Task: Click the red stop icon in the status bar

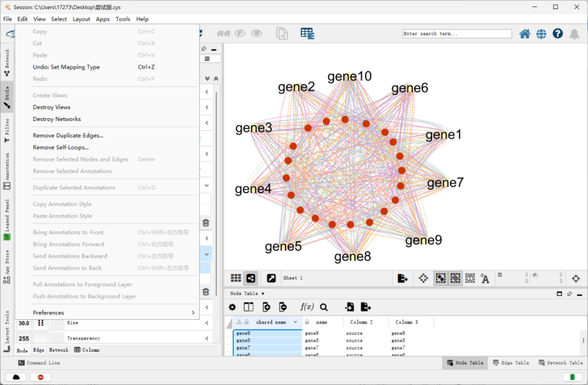Action: (40, 377)
